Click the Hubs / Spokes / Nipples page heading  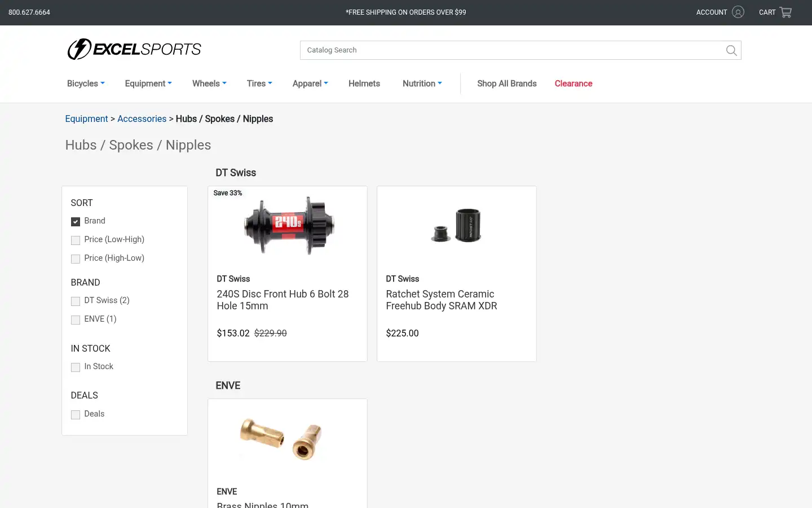tap(138, 145)
